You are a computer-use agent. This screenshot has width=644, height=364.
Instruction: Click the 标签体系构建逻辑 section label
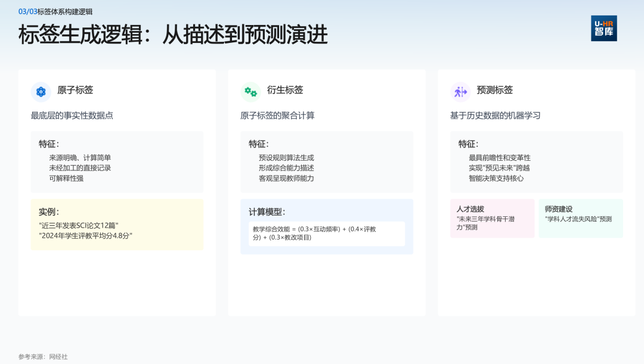pos(65,11)
